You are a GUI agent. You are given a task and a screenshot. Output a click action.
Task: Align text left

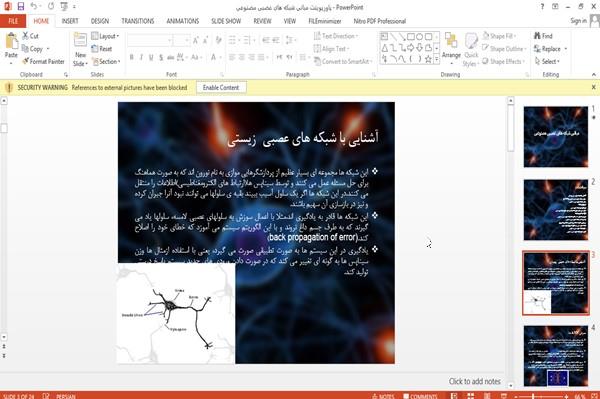tap(232, 57)
